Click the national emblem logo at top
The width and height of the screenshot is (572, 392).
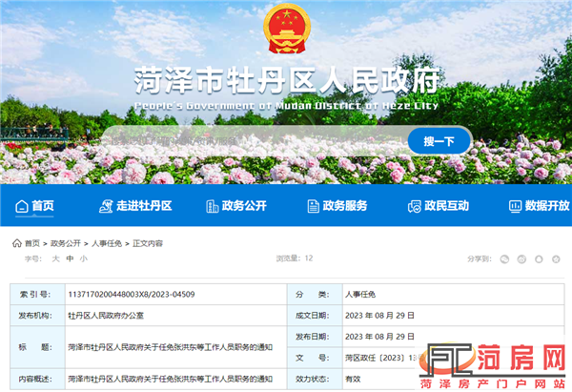(287, 29)
